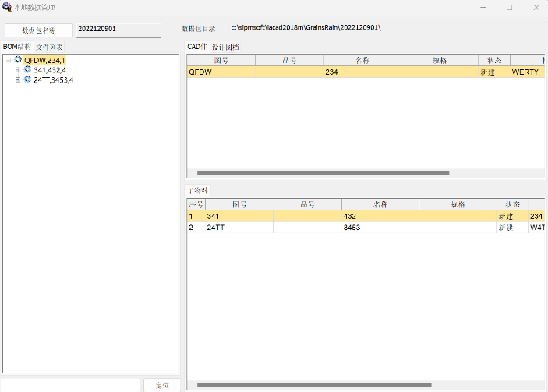The width and height of the screenshot is (548, 392).
Task: Maximize the application window
Action: pyautogui.click(x=509, y=7)
